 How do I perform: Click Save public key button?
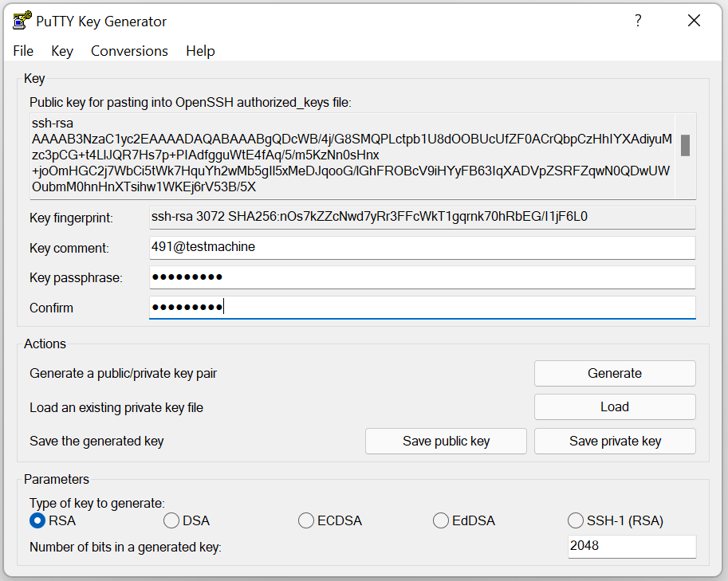click(x=447, y=441)
